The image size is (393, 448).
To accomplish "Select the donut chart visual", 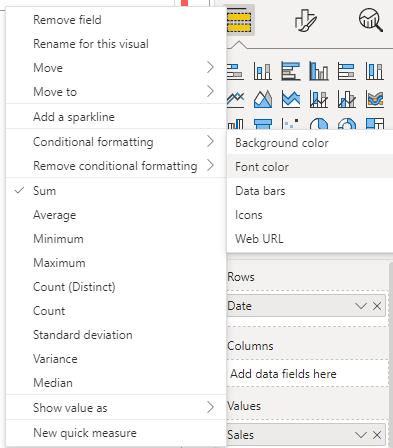I will [x=347, y=124].
